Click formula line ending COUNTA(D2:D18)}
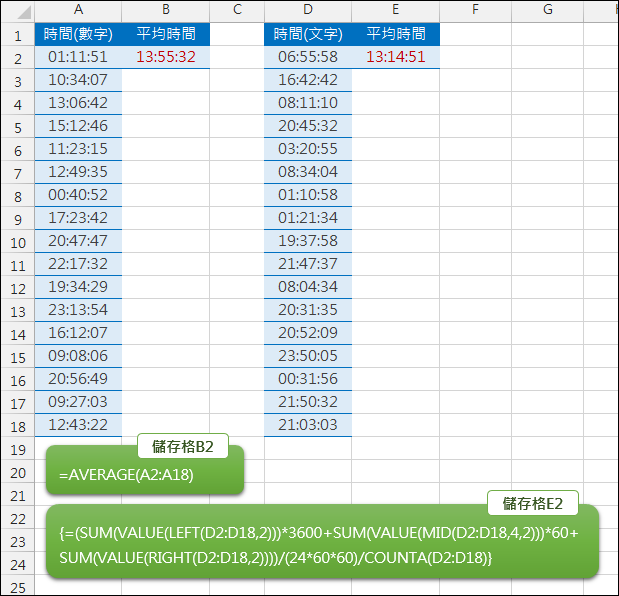Viewport: 619px width, 596px height. (276, 558)
